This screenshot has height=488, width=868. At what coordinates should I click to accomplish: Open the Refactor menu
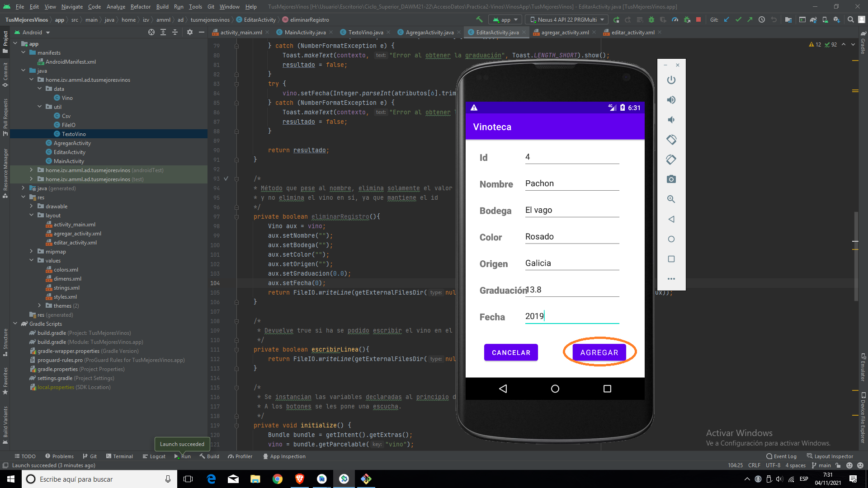(x=140, y=6)
